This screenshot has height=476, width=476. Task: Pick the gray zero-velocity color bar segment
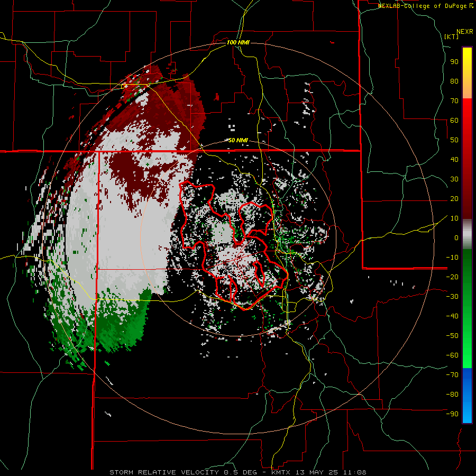[467, 234]
